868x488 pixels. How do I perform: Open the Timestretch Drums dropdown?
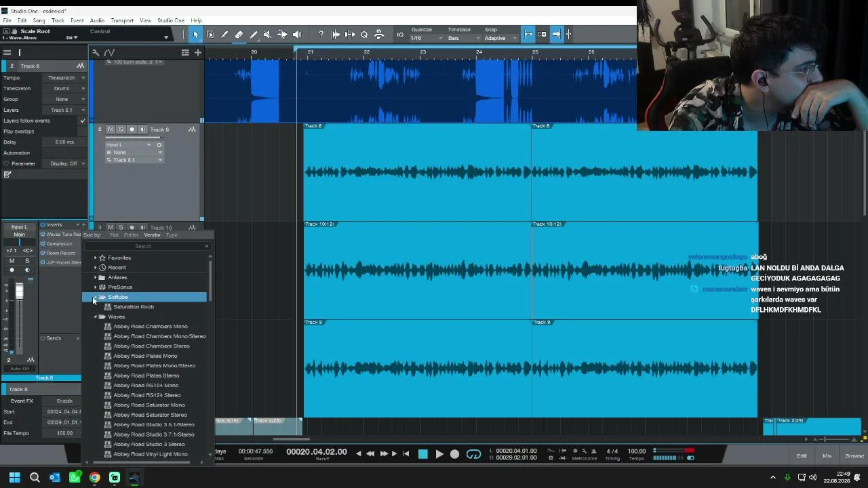click(x=64, y=89)
